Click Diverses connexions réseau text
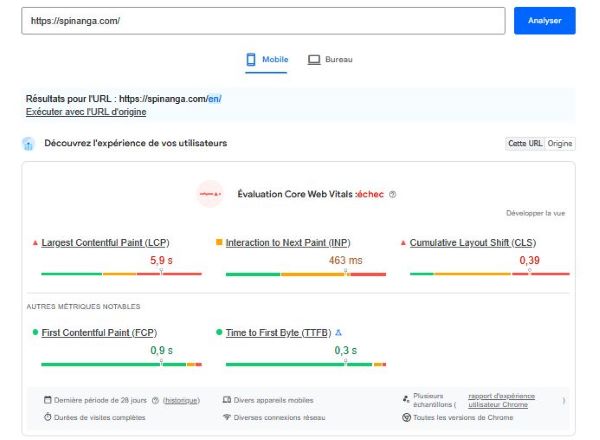The image size is (600, 440). point(279,417)
